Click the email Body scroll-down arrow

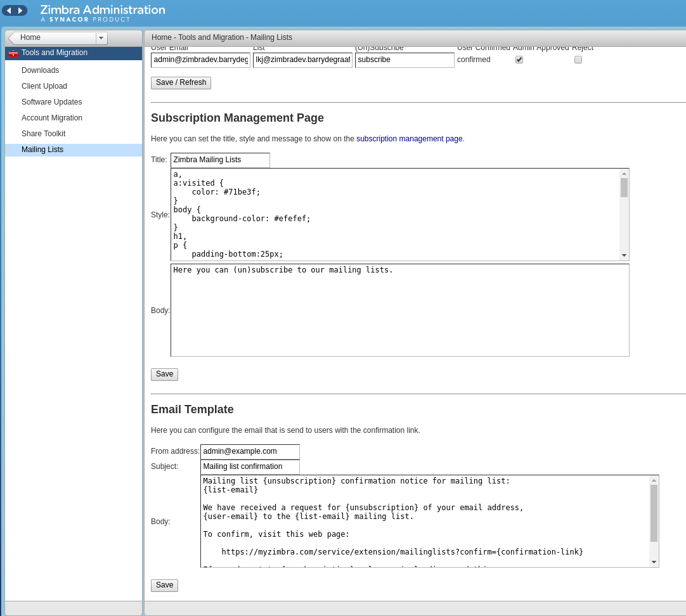[654, 562]
